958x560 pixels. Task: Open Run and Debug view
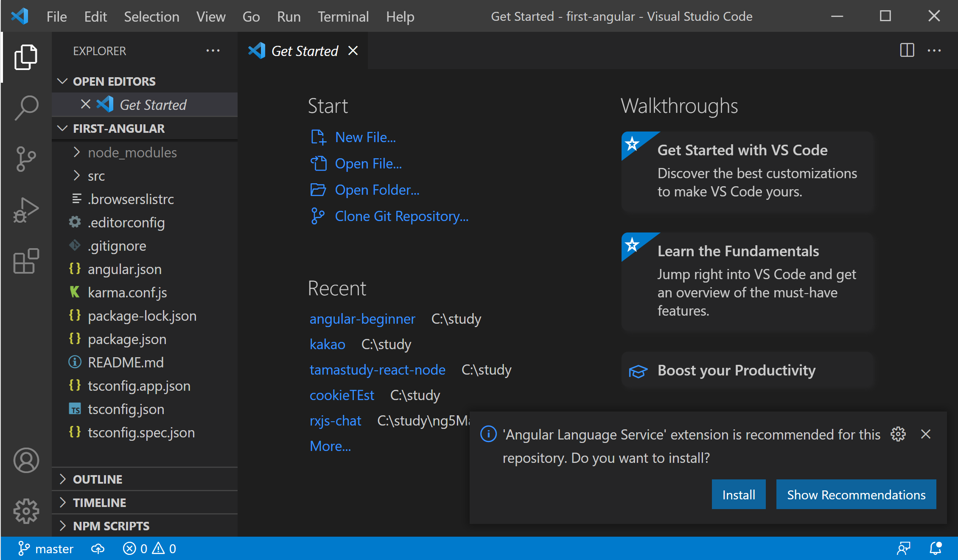pyautogui.click(x=26, y=210)
